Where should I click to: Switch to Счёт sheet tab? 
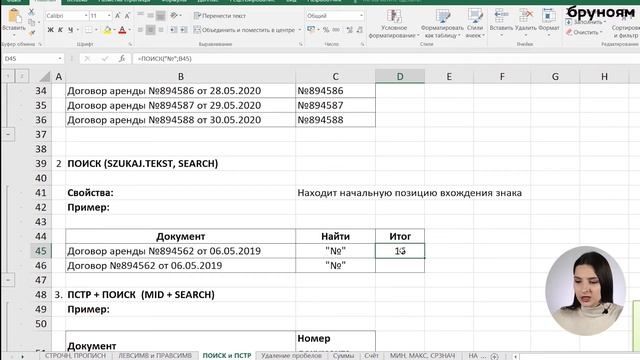[371, 356]
